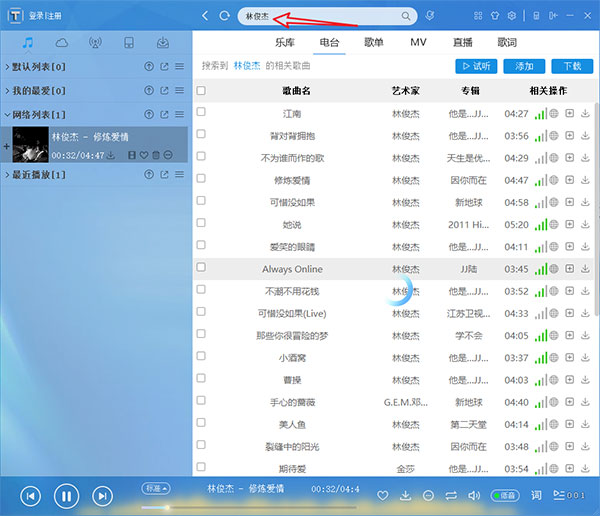Open web link for 修炼爱情 row

[x=554, y=180]
